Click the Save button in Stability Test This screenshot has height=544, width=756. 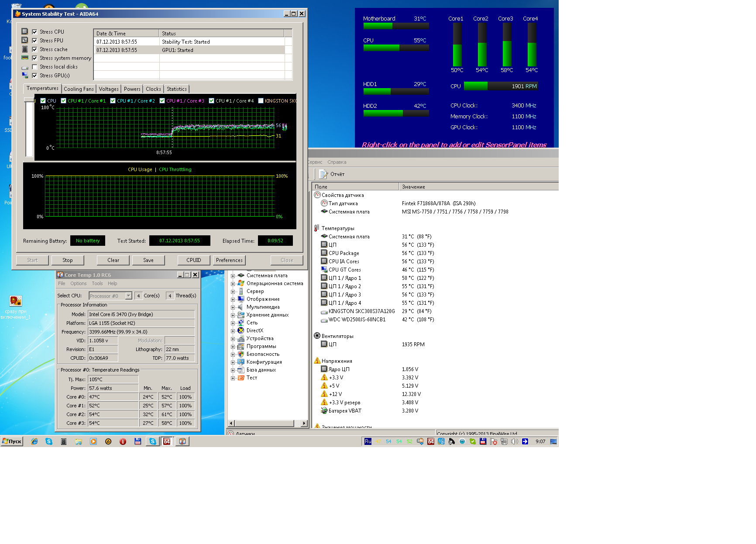148,260
